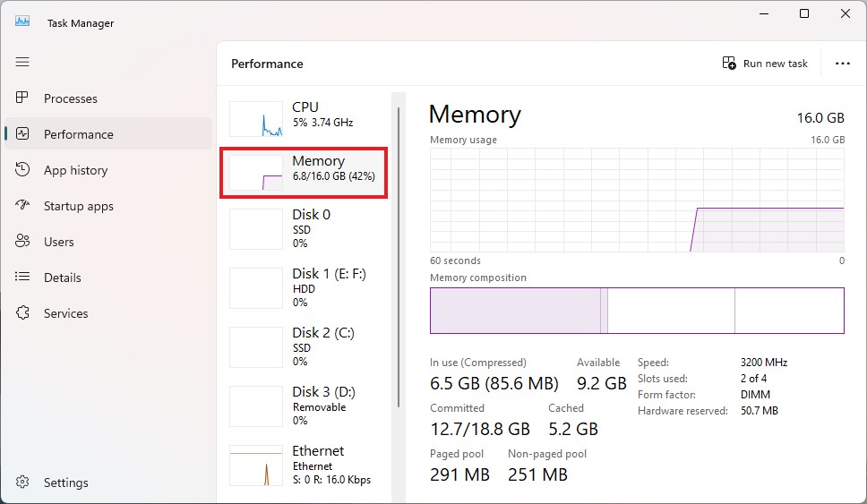Click the Services puzzle icon

tap(23, 313)
